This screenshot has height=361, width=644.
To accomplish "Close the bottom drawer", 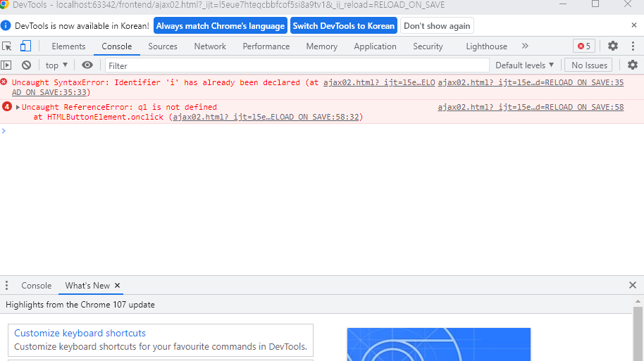I will point(633,285).
